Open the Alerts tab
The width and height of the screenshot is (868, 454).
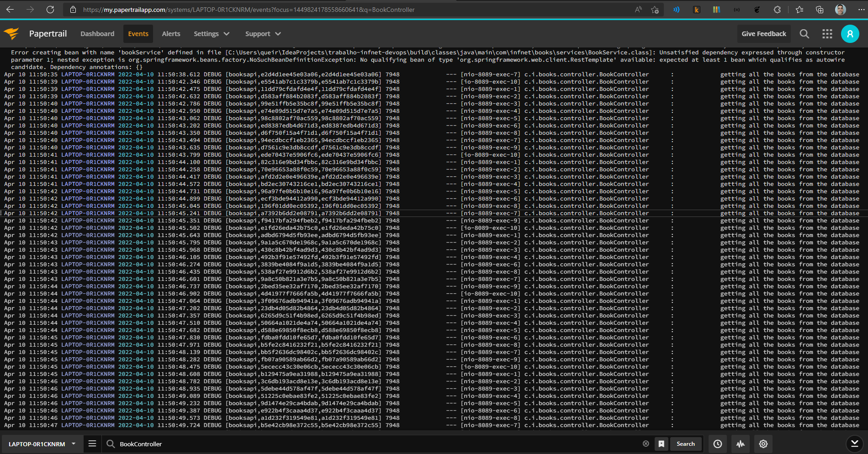(x=171, y=34)
